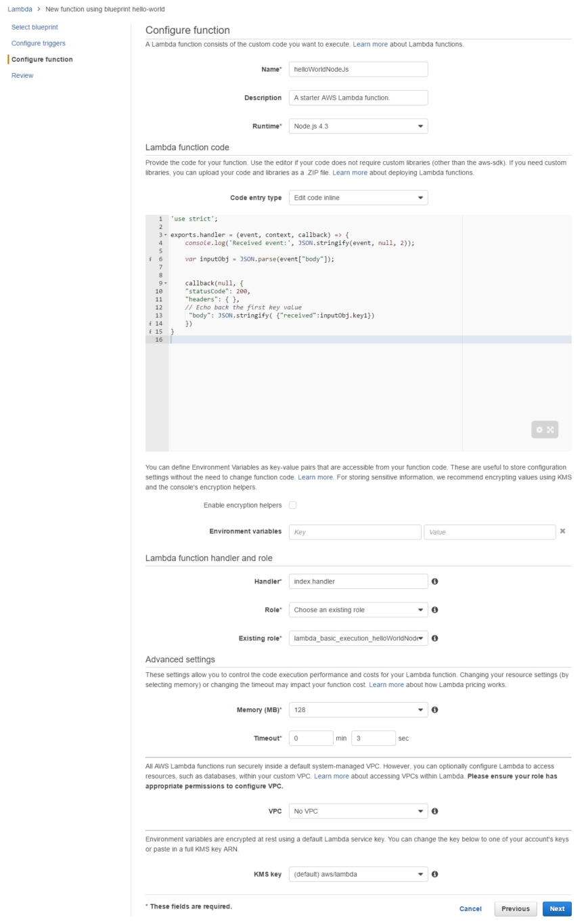This screenshot has width=586, height=924.
Task: Open the Runtime dropdown
Action: point(359,126)
